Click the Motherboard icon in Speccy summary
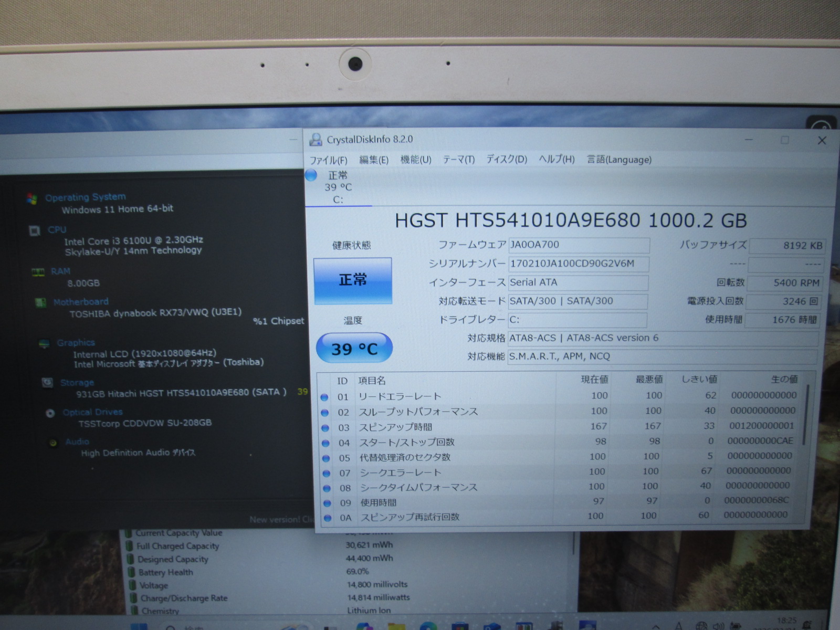The height and width of the screenshot is (630, 840). click(x=40, y=302)
